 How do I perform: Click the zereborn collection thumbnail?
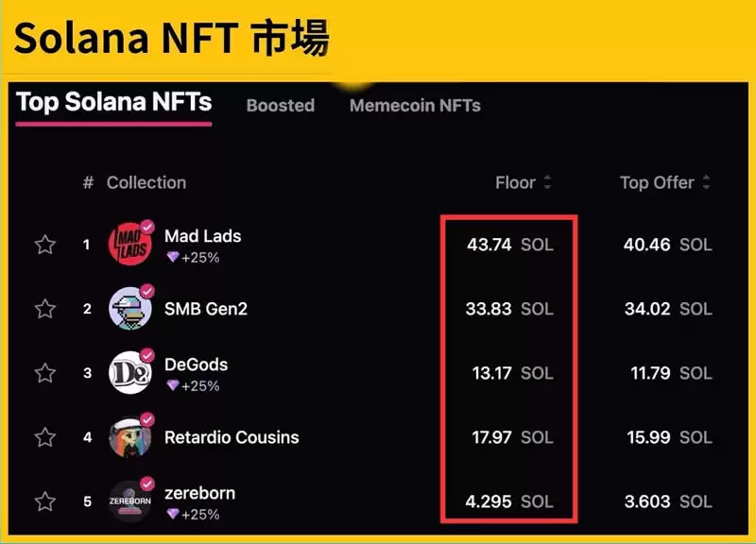click(129, 501)
